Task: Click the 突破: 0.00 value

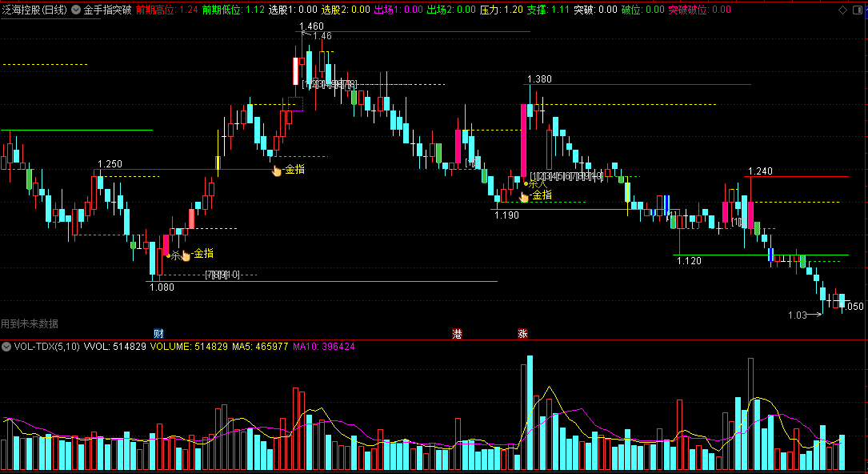Action: pos(595,10)
